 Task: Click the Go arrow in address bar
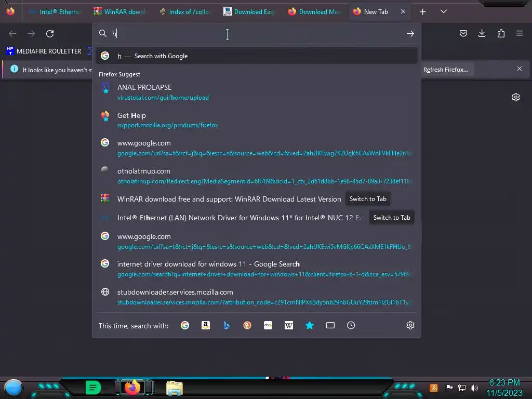click(x=410, y=34)
